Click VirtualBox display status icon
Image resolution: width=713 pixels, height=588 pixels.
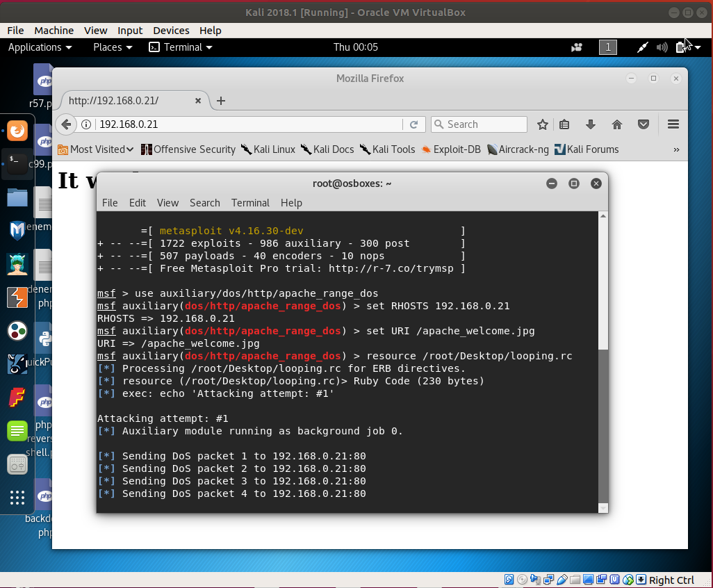[588, 580]
